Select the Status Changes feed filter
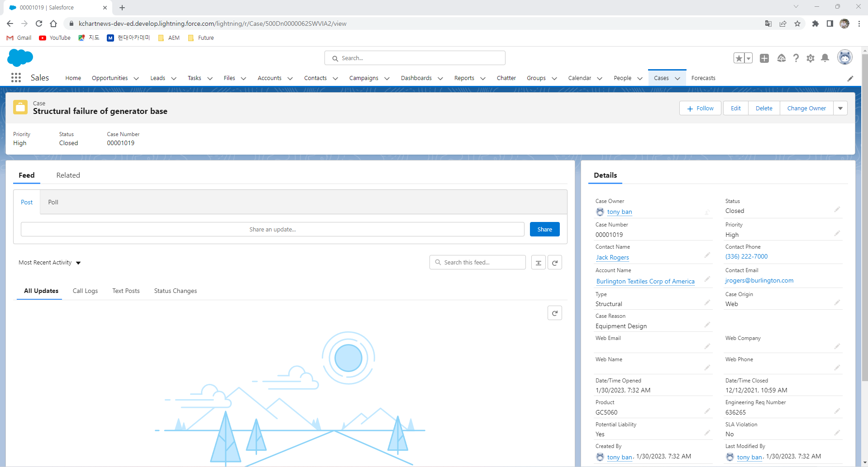Screen dimensions: 868x467 176,291
